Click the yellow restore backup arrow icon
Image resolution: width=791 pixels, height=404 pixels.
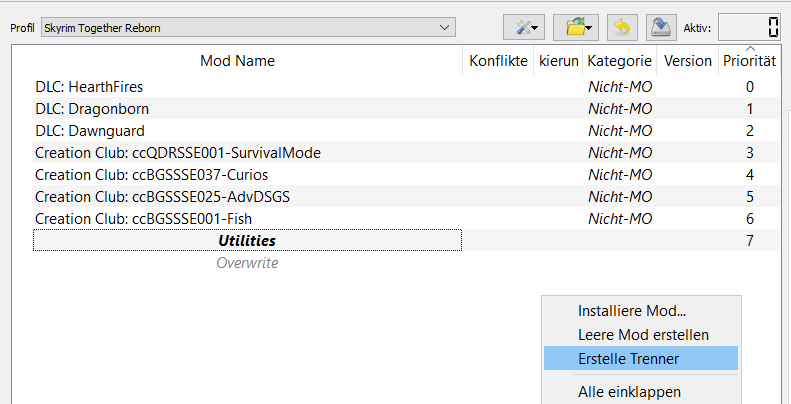click(622, 28)
